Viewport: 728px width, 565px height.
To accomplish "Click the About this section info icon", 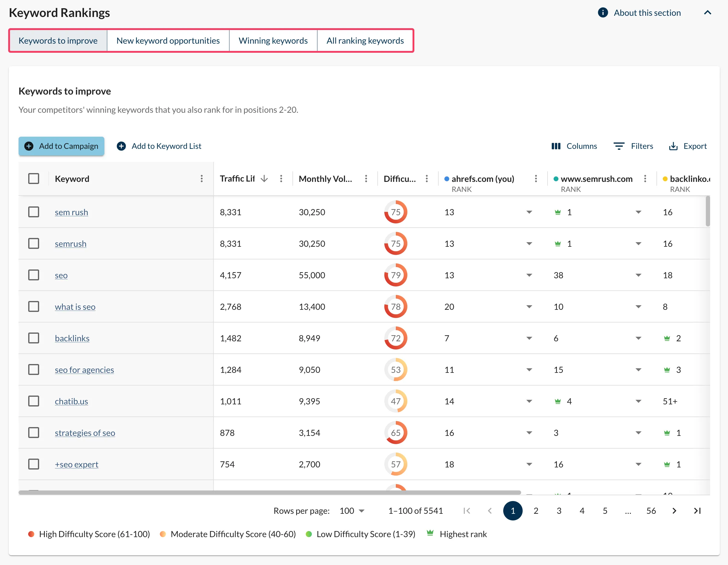I will coord(603,13).
